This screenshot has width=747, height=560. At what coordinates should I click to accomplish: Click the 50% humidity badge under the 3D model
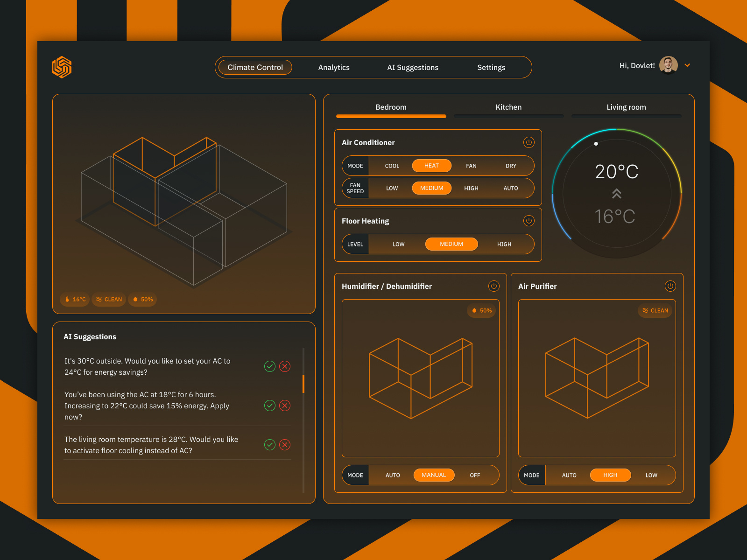142,300
